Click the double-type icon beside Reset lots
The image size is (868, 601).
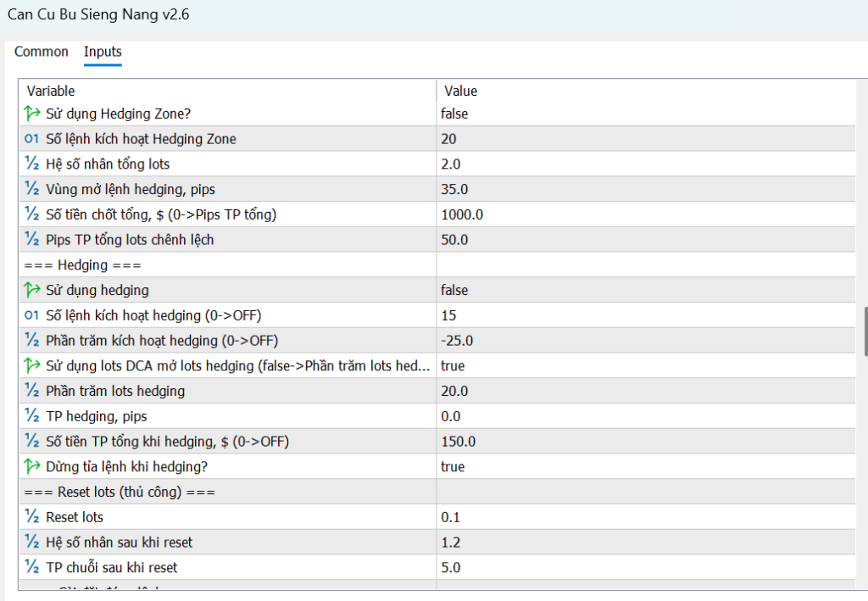point(32,517)
